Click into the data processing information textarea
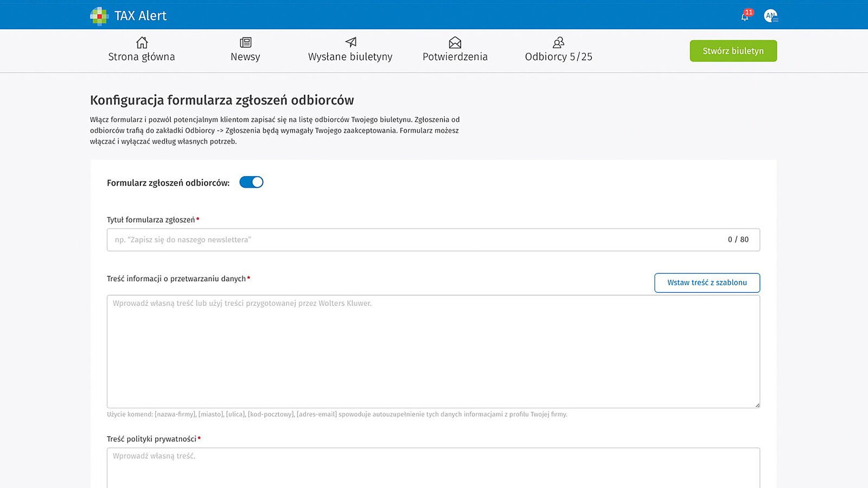The width and height of the screenshot is (868, 488). (x=433, y=351)
